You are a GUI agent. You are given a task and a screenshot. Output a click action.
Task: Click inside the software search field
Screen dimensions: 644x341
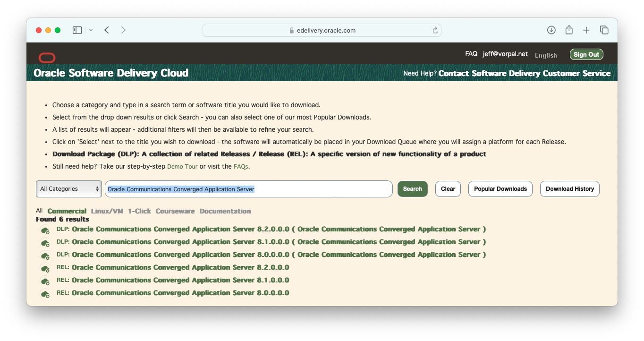(321, 189)
